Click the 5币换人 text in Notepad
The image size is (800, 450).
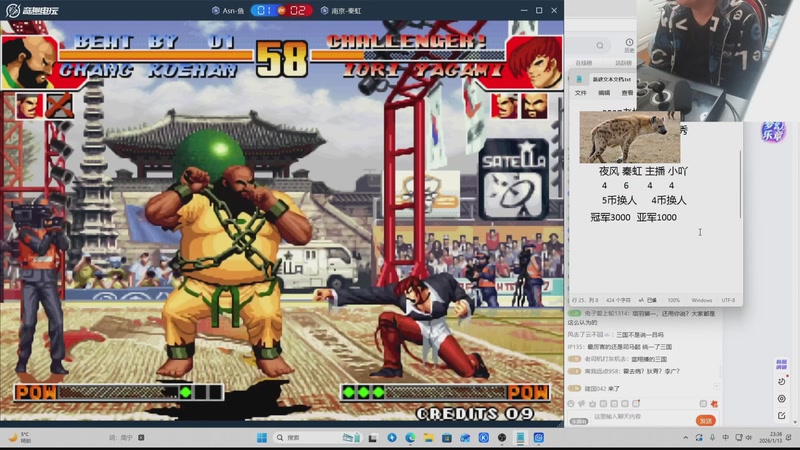(619, 200)
